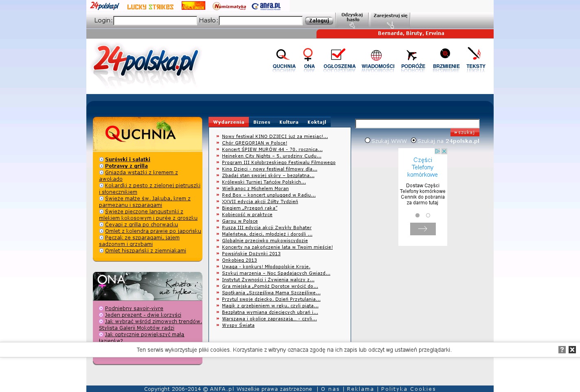Click the cookie notice help question icon
Image resolution: width=580 pixels, height=392 pixels.
[x=562, y=350]
